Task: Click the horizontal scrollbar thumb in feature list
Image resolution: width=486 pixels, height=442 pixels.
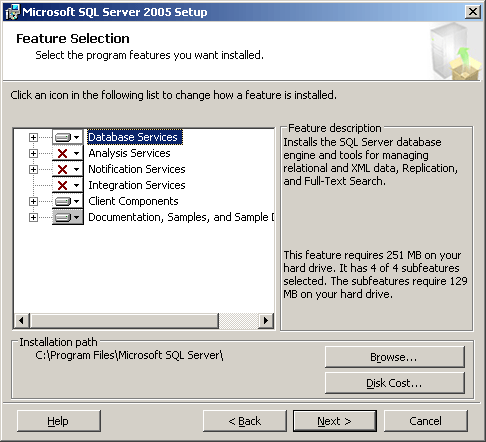Action: pos(124,321)
